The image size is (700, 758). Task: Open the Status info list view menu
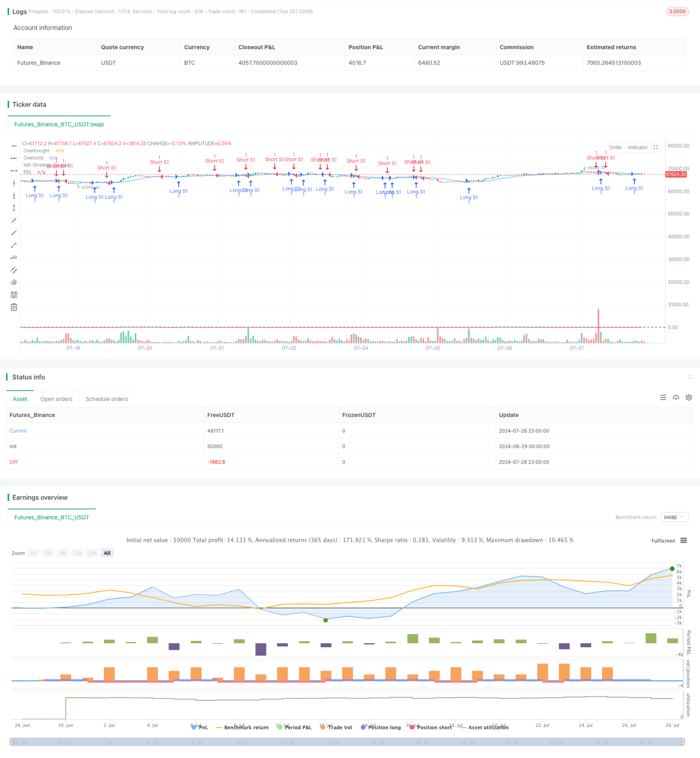pos(663,398)
